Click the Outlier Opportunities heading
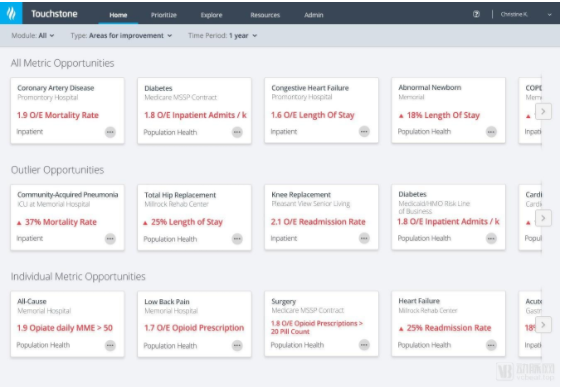The height and width of the screenshot is (387, 562). tap(57, 170)
